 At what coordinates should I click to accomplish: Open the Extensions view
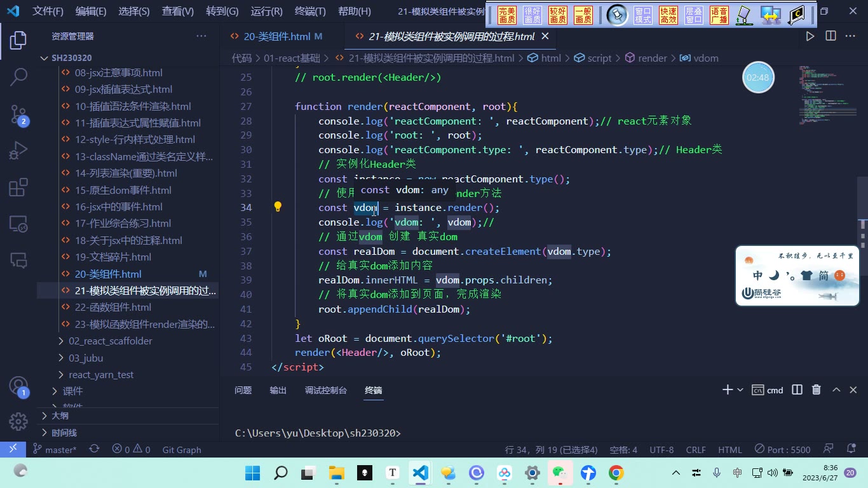coord(18,187)
